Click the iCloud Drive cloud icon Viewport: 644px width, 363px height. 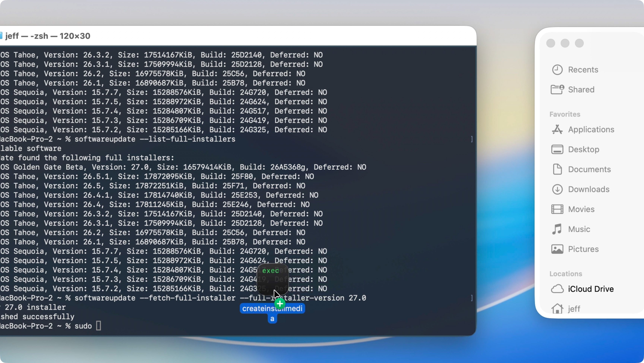pos(557,289)
